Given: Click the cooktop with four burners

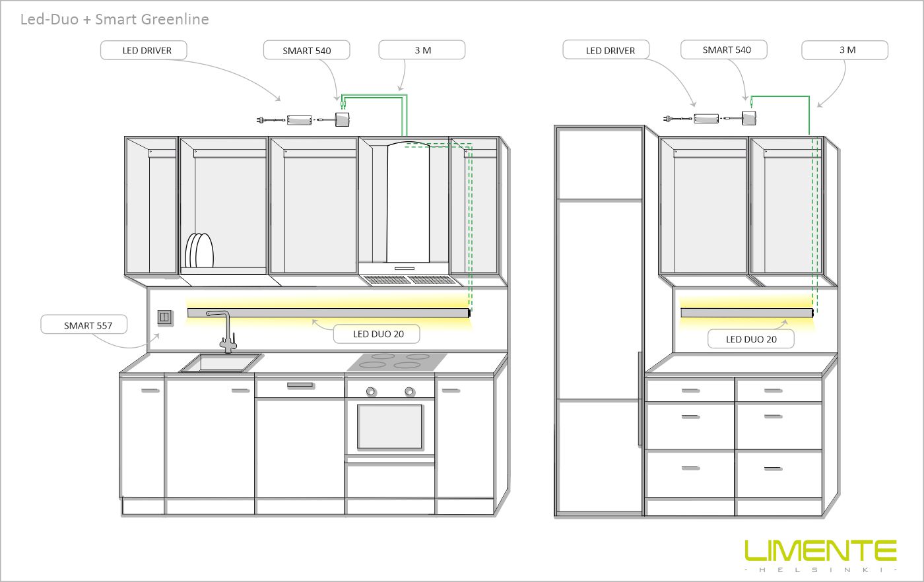Looking at the screenshot, I should pos(397,361).
